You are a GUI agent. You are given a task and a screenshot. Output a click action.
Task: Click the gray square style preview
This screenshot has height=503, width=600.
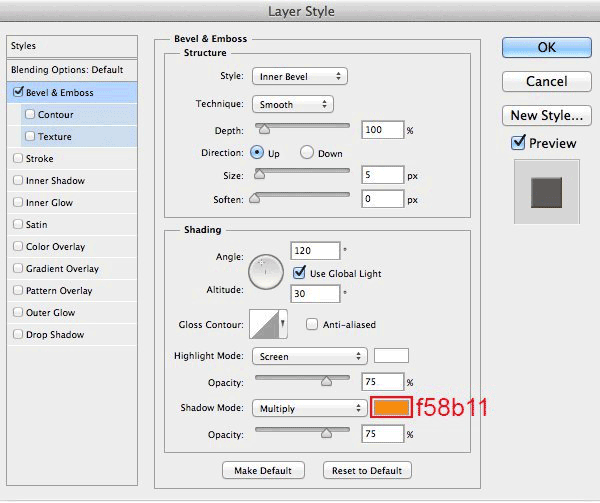click(546, 192)
